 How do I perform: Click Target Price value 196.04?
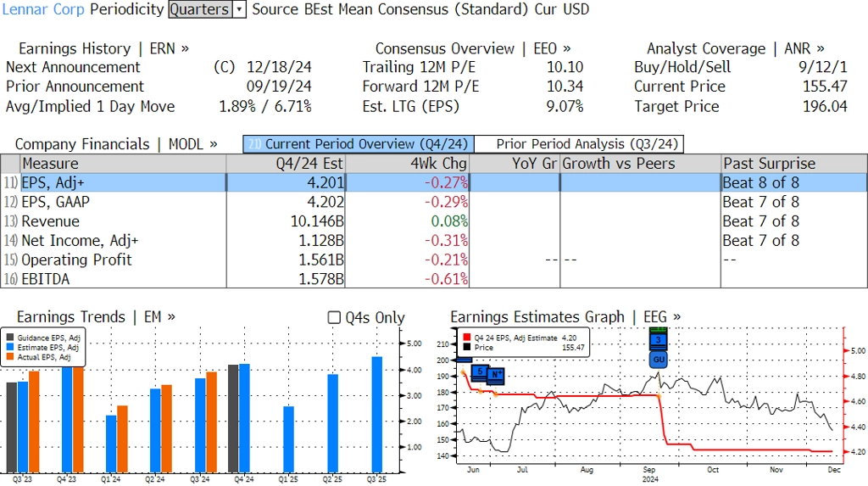click(825, 106)
